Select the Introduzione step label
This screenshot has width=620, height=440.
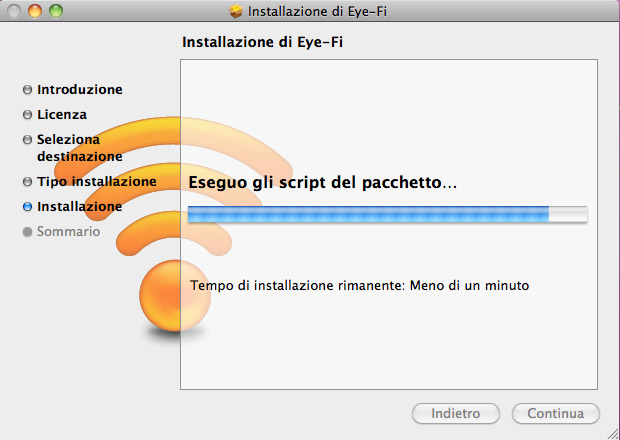coord(79,90)
